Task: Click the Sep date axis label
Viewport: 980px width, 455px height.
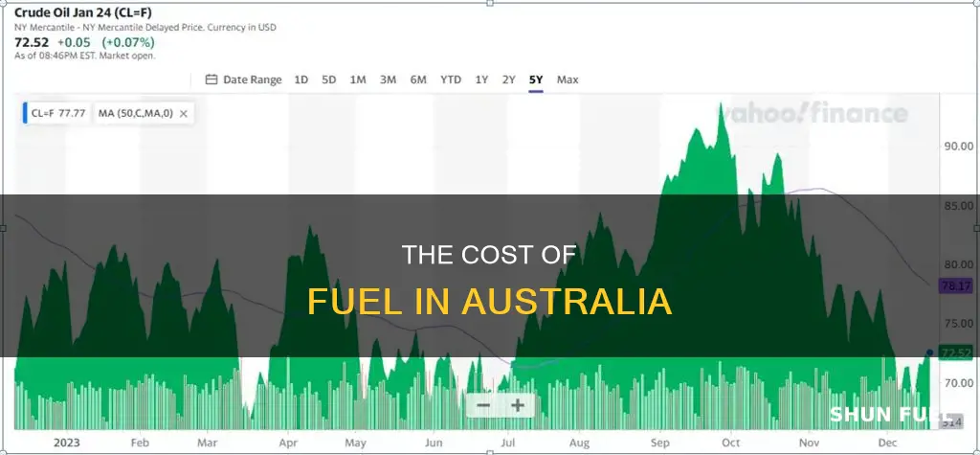Action: 659,442
